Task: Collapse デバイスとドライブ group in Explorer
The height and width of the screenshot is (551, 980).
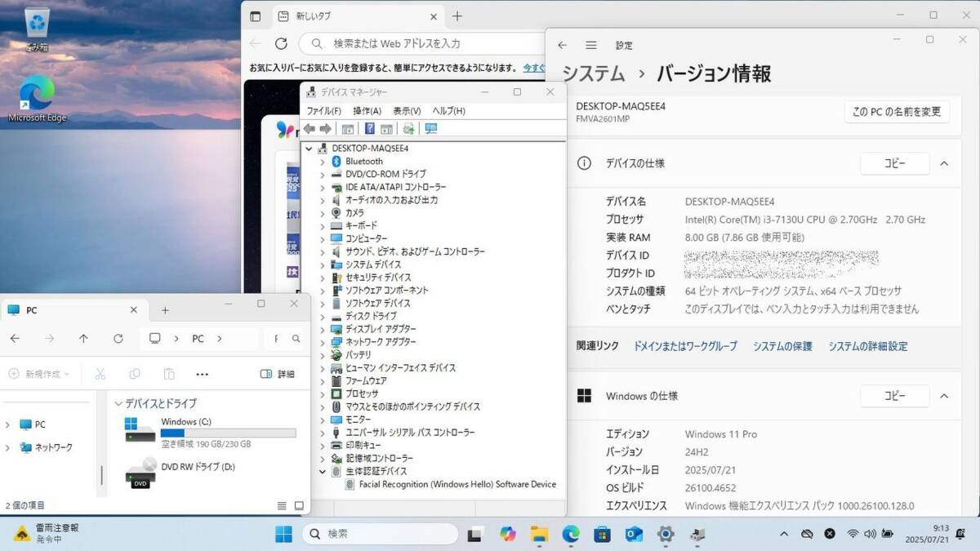Action: (118, 403)
